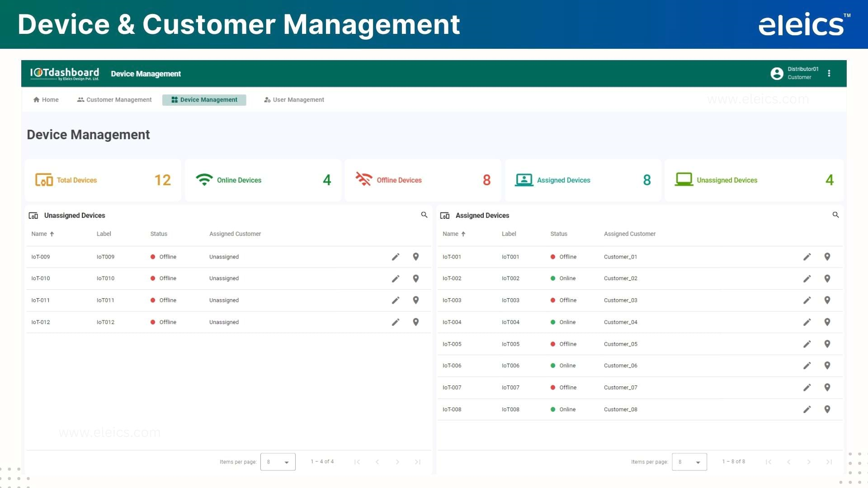Image resolution: width=868 pixels, height=488 pixels.
Task: Click the Distributor01 user avatar icon
Action: coord(777,73)
